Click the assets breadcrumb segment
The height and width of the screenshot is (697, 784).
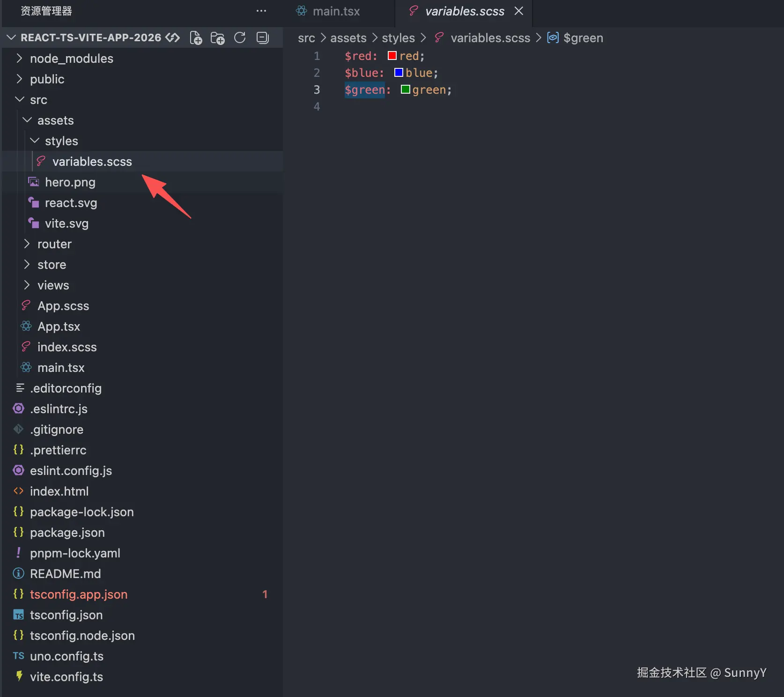pyautogui.click(x=348, y=38)
